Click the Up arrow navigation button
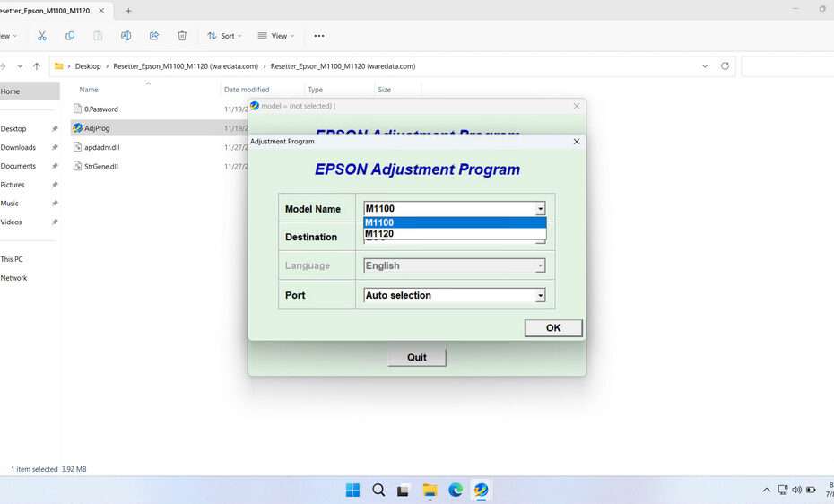The height and width of the screenshot is (504, 834). 37,66
